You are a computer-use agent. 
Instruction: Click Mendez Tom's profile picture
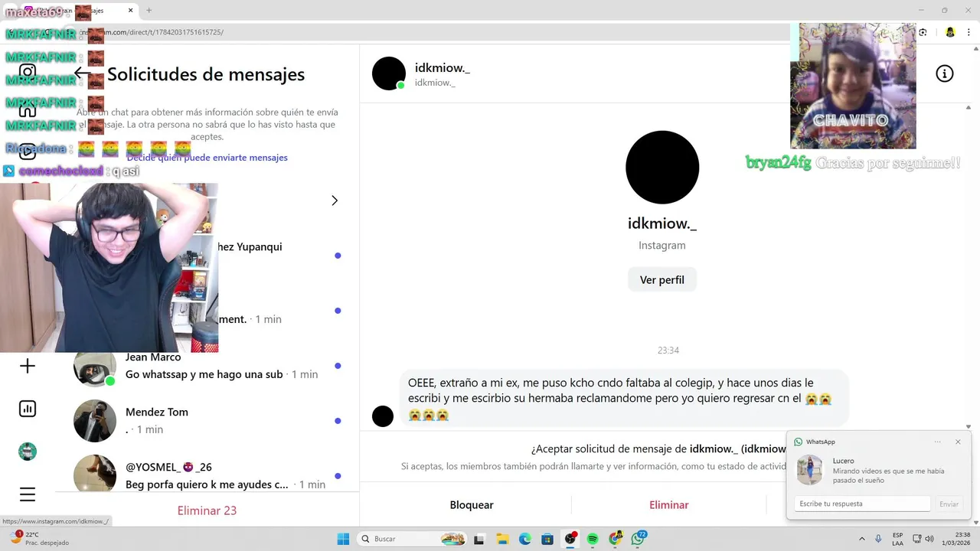[95, 421]
